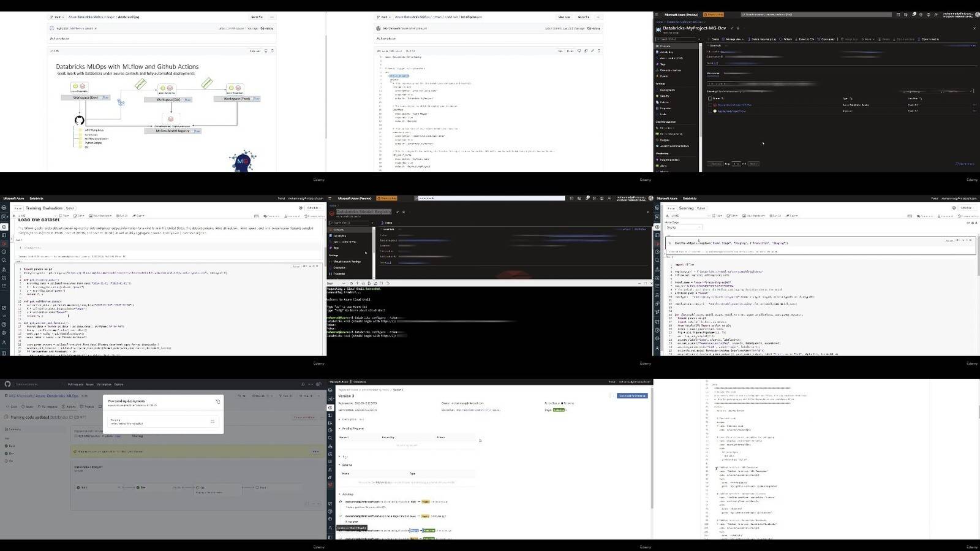
Task: Click Create in the resource group toolbar
Action: (713, 39)
